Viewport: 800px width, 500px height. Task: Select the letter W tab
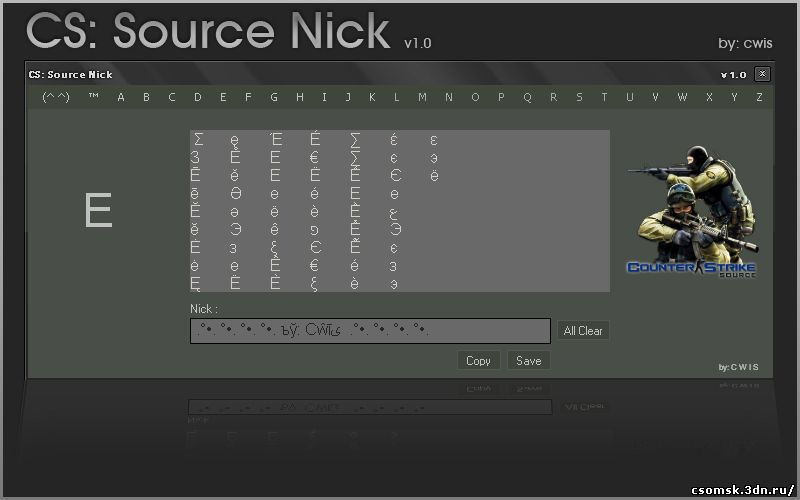(x=682, y=97)
